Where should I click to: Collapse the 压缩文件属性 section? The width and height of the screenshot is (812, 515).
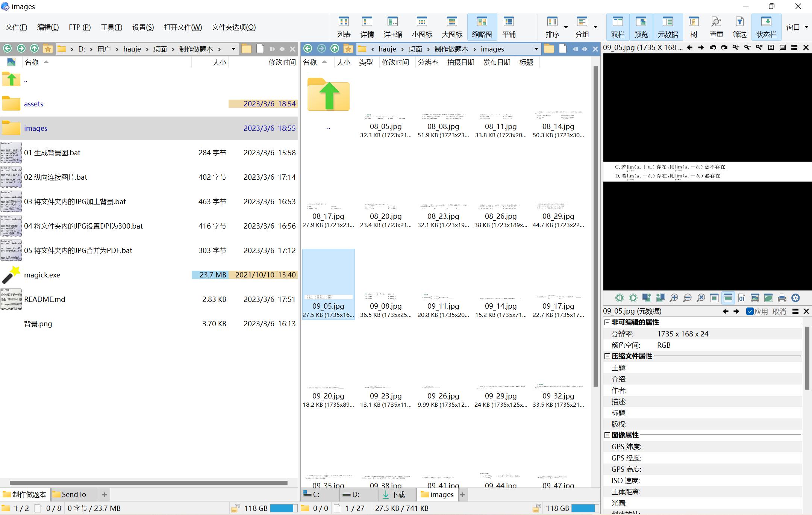[607, 356]
